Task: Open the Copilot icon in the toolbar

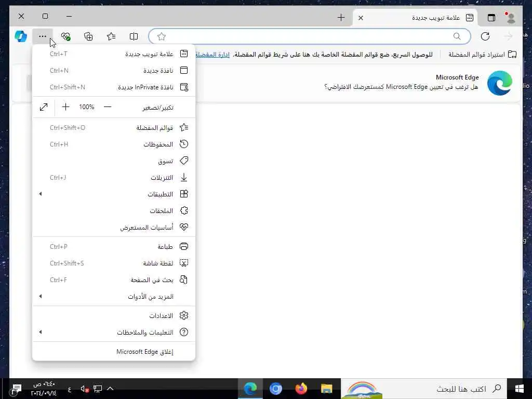Action: (21, 36)
